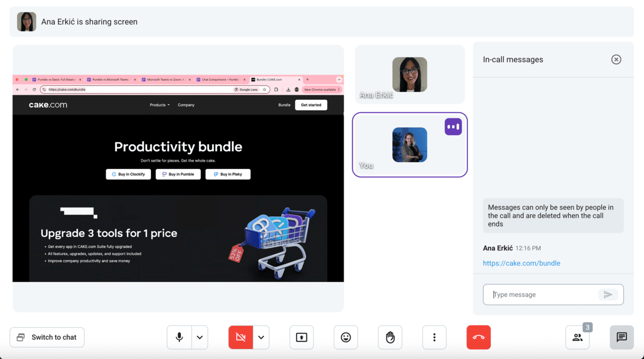Open the camera options chevron
Image resolution: width=644 pixels, height=359 pixels.
click(261, 338)
